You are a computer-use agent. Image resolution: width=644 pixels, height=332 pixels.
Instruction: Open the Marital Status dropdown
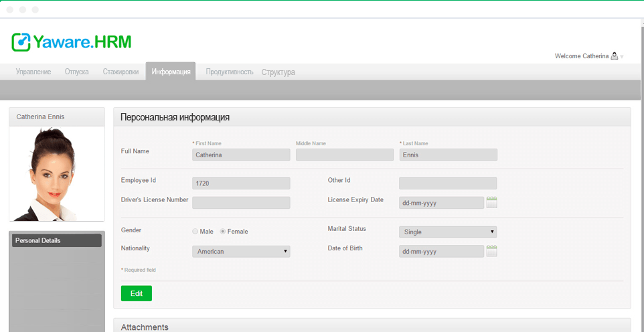pyautogui.click(x=448, y=232)
